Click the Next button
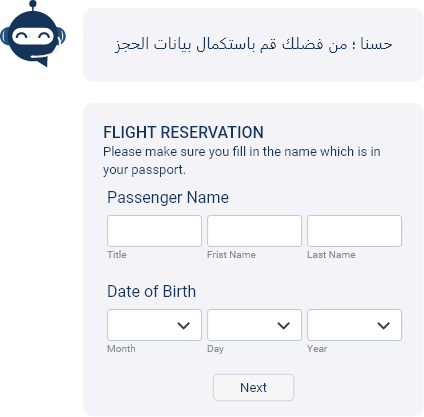This screenshot has height=417, width=424. (x=253, y=387)
